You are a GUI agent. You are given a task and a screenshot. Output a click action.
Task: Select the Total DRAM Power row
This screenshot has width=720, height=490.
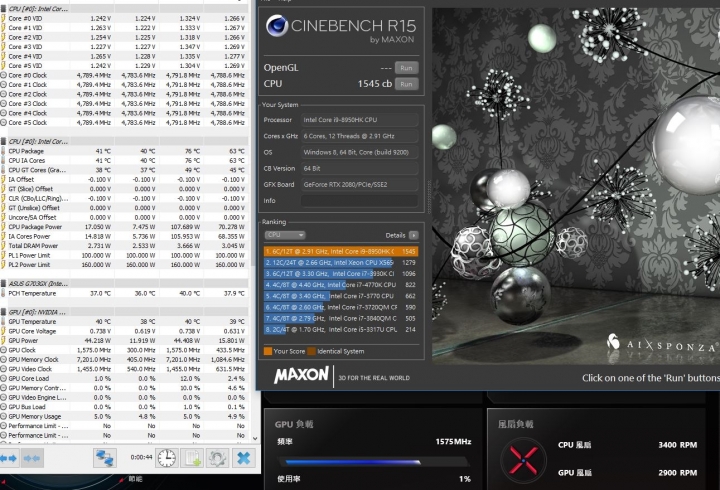click(124, 246)
